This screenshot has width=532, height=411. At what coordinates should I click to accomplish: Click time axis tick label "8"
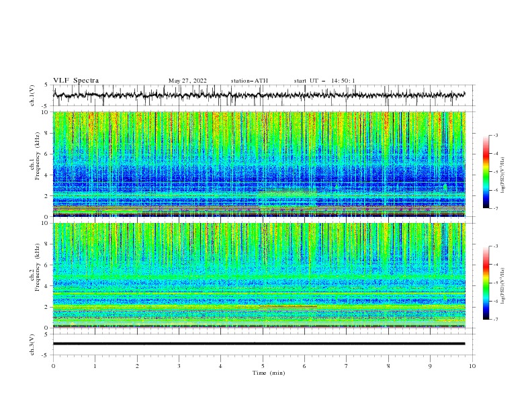pyautogui.click(x=388, y=366)
